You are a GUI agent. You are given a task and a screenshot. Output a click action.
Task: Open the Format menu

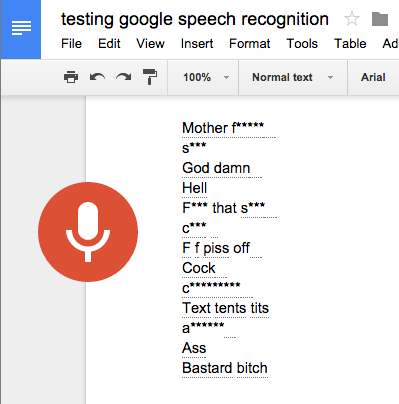(x=250, y=44)
